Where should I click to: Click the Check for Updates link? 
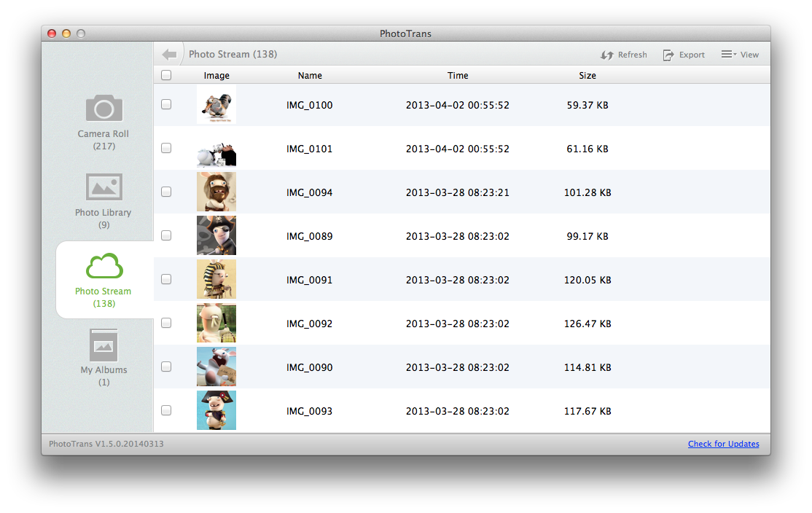724,444
